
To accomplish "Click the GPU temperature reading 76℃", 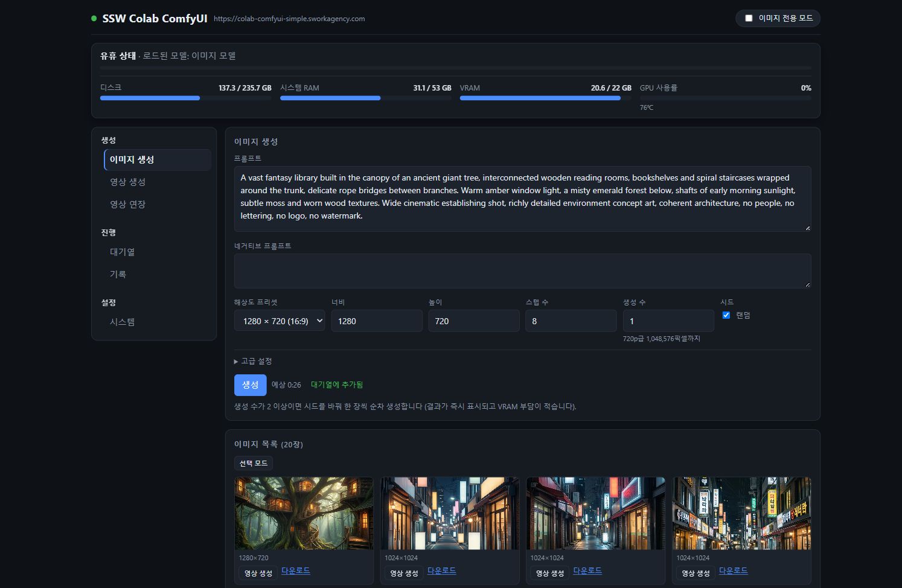I will tap(647, 107).
